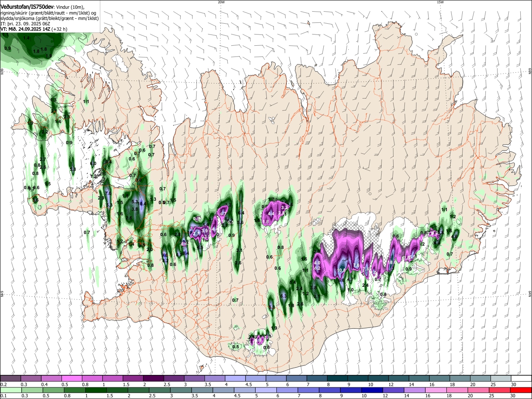Click the dark teal swatch labeled 8 in upper legend
The image size is (532, 399).
[x=337, y=378]
